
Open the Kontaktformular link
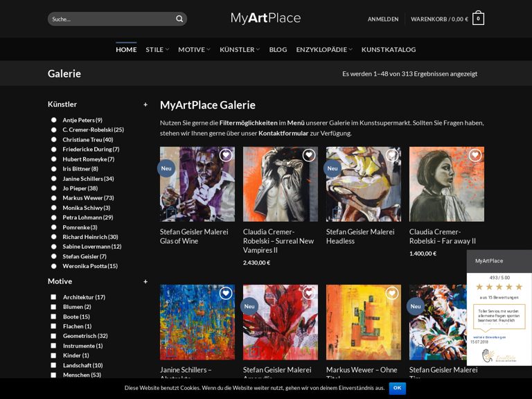283,133
